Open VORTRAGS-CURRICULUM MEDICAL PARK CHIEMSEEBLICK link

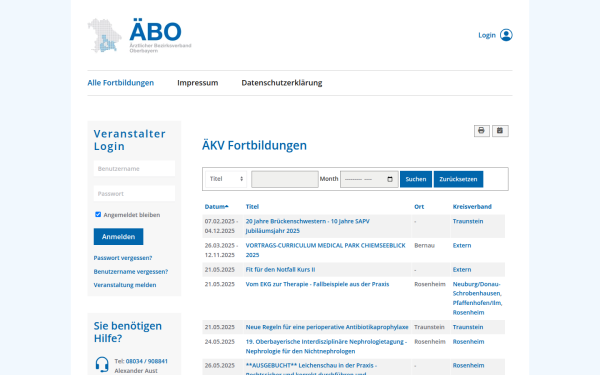point(325,250)
